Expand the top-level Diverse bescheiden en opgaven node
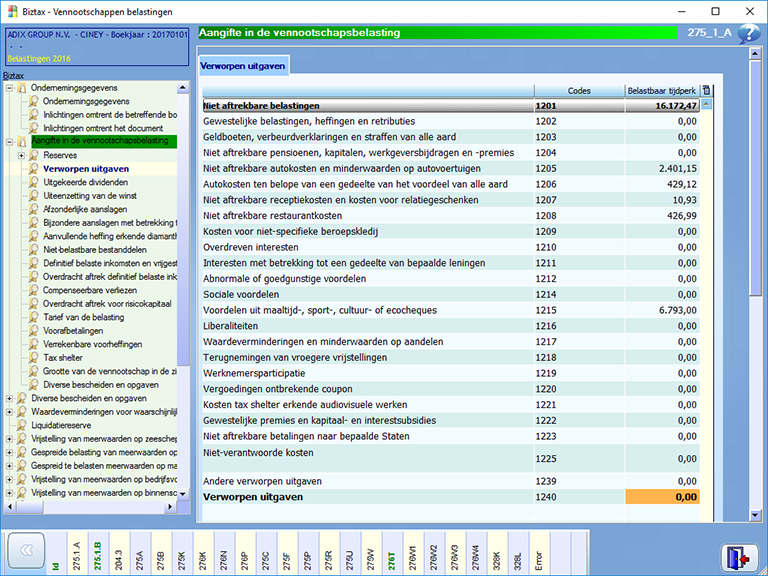The height and width of the screenshot is (576, 768). [x=9, y=398]
